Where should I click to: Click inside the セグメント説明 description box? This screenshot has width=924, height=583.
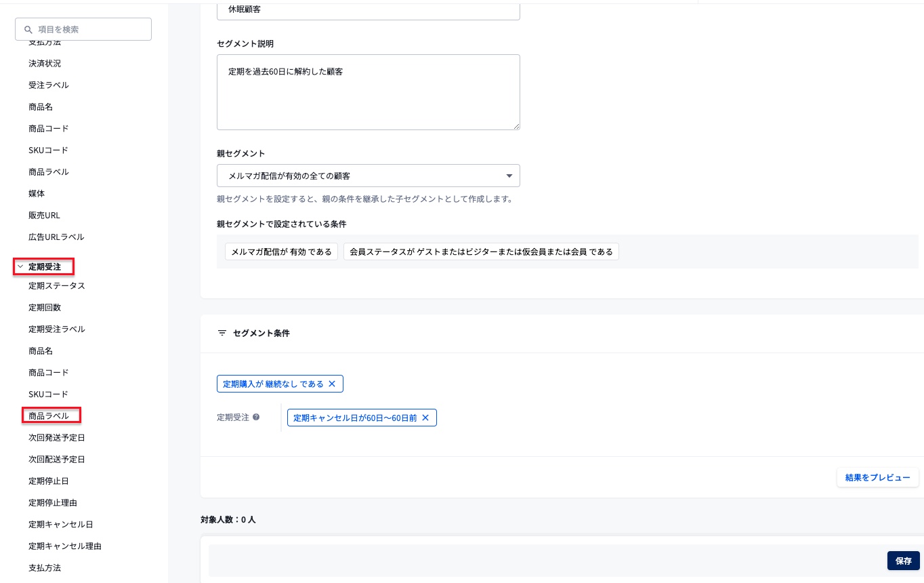(x=369, y=92)
